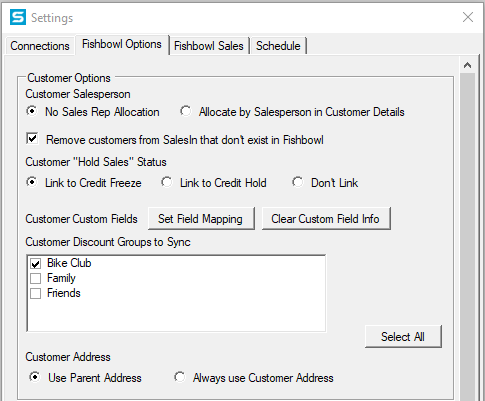
Task: Check the Family discount group
Action: (36, 278)
